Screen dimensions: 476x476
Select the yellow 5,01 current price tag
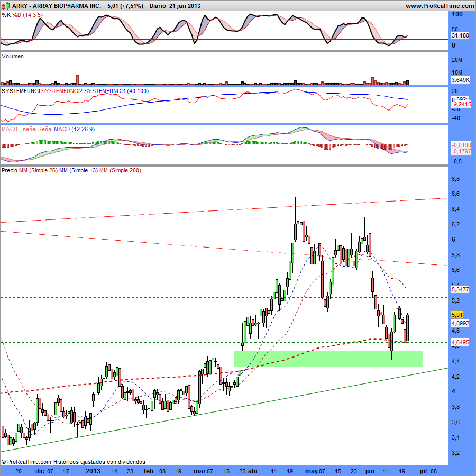(457, 315)
